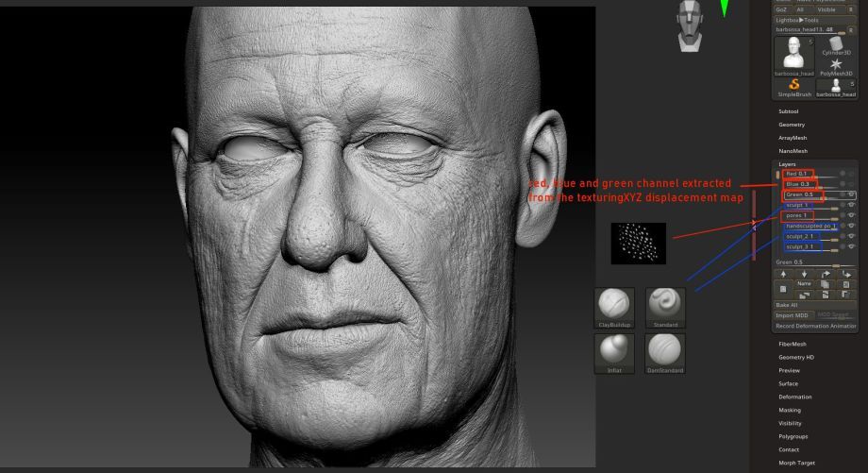
Task: Choose the Inflat brush
Action: 614,351
